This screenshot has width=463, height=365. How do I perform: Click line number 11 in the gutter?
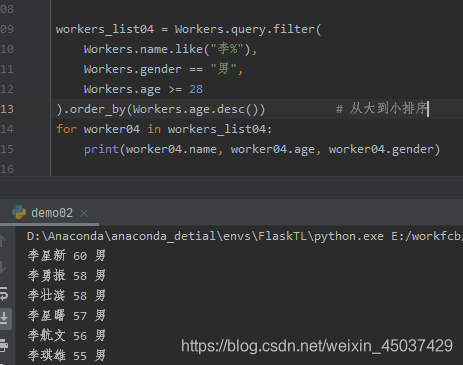(7, 69)
